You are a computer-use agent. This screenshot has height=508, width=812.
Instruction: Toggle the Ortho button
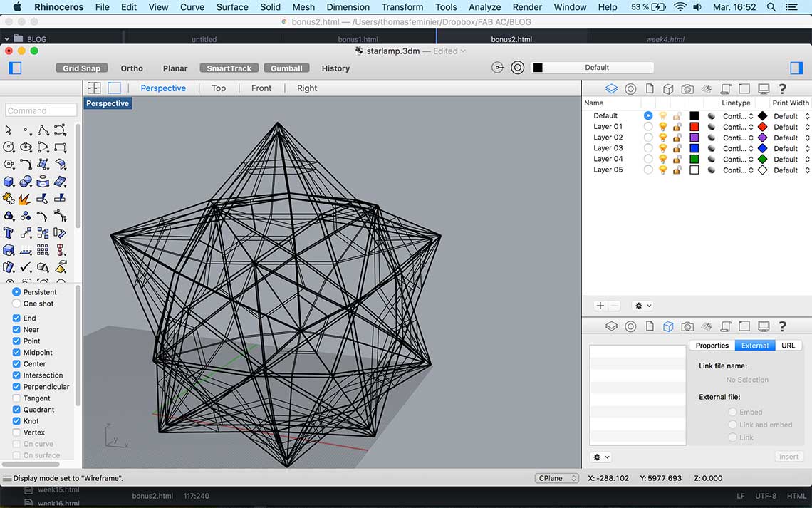tap(132, 68)
